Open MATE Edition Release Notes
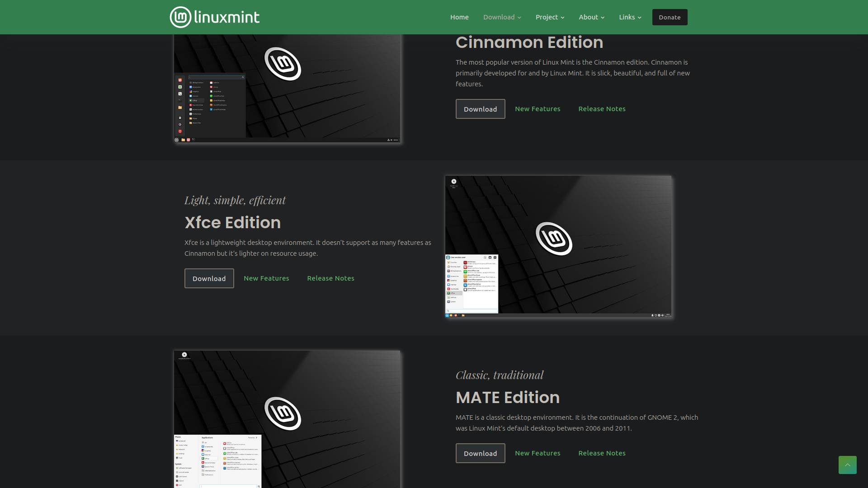 pos(602,453)
